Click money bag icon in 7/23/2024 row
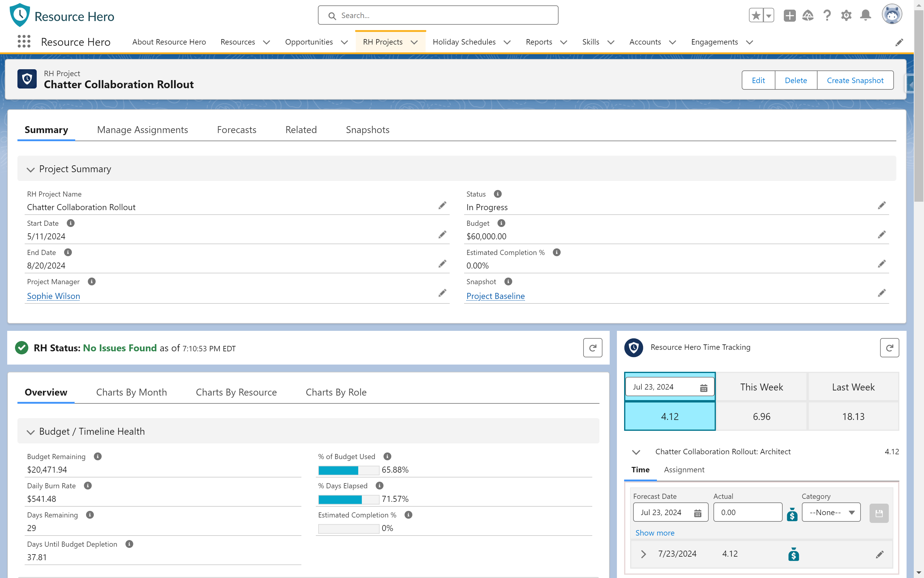Screen dimensions: 924x578 [794, 554]
